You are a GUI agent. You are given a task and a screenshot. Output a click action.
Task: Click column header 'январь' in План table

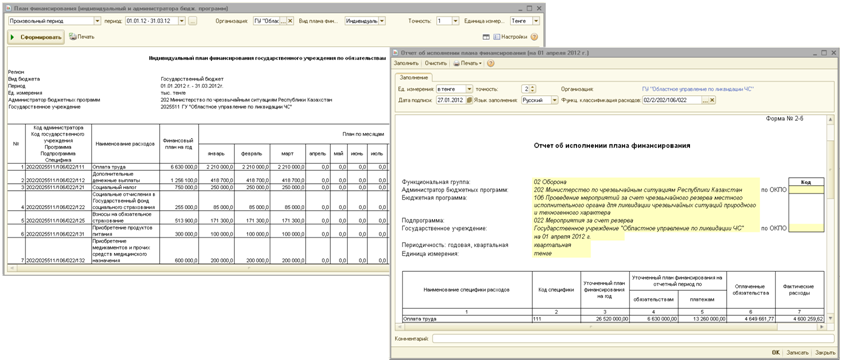tap(216, 154)
